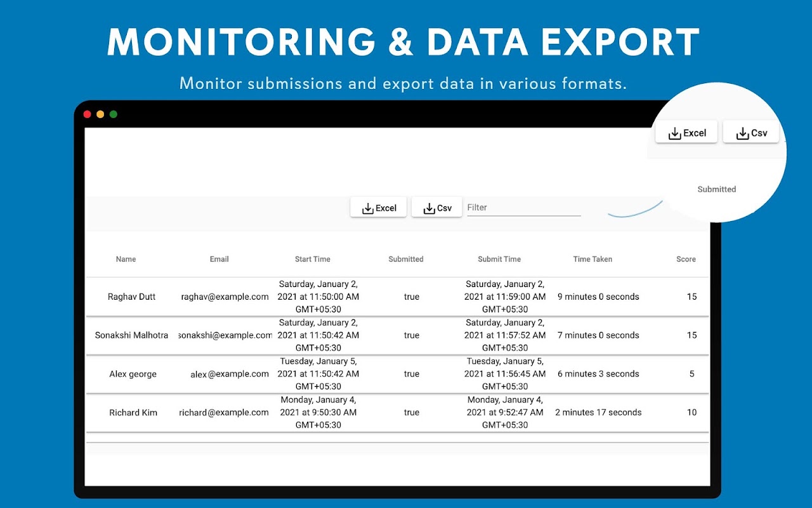Click email richard@example.com
The image size is (812, 508).
(224, 412)
